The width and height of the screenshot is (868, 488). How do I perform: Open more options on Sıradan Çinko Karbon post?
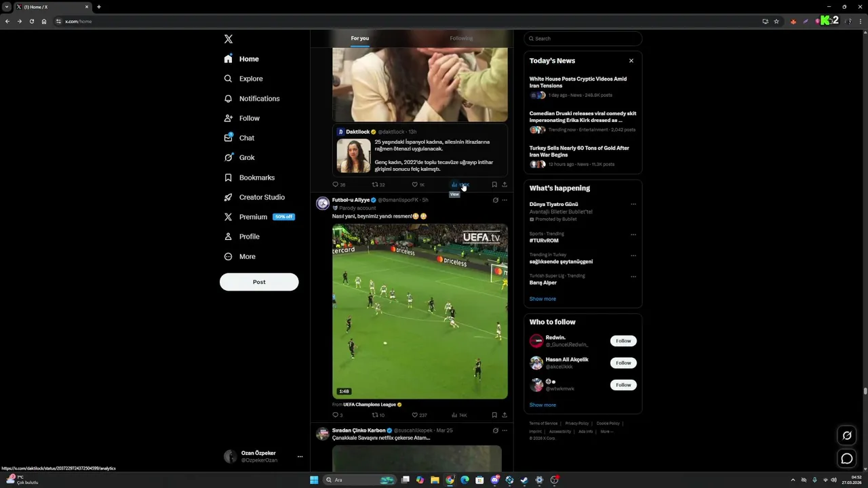click(x=505, y=430)
